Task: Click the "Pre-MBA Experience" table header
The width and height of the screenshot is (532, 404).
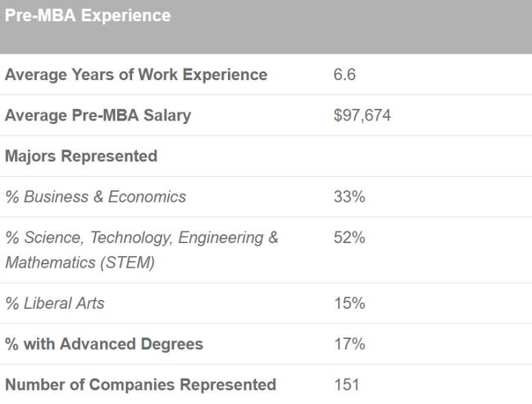Action: pyautogui.click(x=88, y=16)
